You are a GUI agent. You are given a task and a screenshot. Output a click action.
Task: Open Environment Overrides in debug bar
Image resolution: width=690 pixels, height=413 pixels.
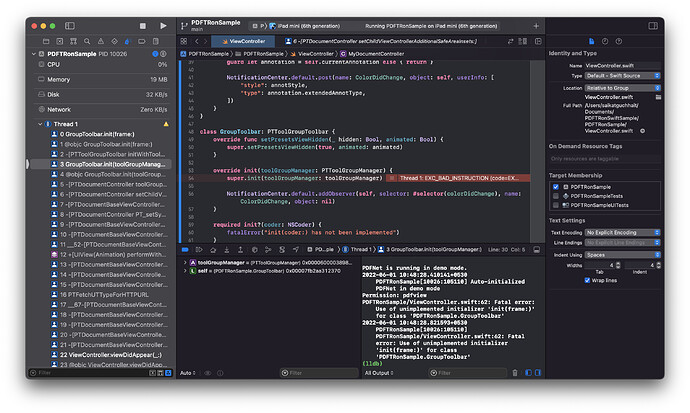(282, 249)
